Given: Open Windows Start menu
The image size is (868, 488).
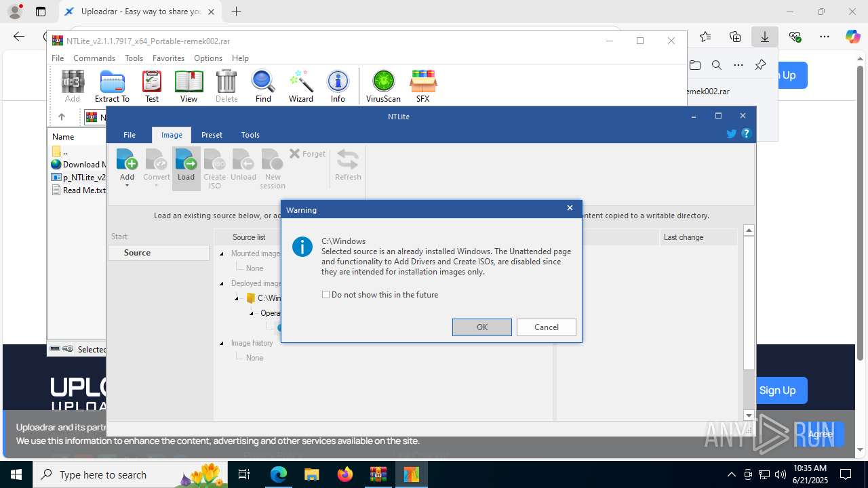Looking at the screenshot, I should 16,474.
